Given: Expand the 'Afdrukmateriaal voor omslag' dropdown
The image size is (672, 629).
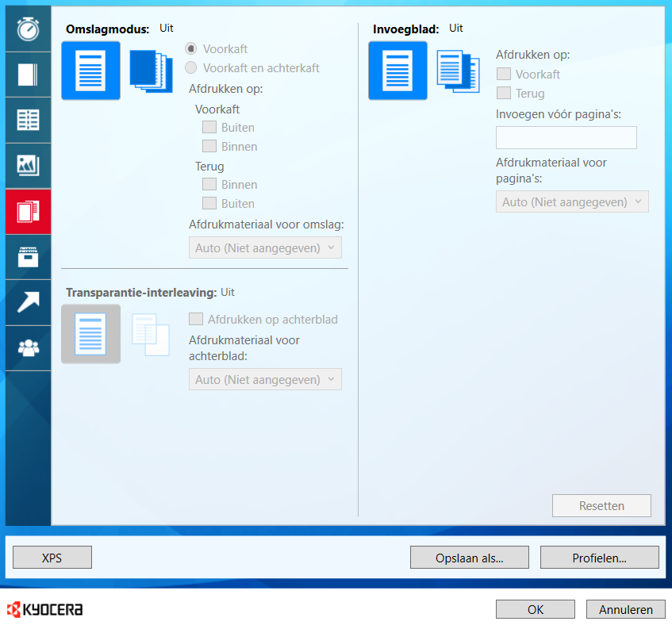Looking at the screenshot, I should 265,248.
